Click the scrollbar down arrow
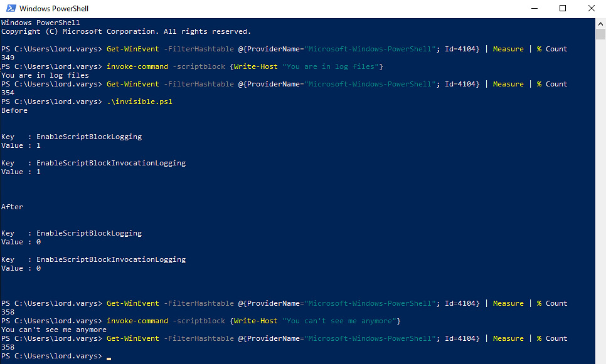Screen dimensions: 606x364 tap(600, 359)
